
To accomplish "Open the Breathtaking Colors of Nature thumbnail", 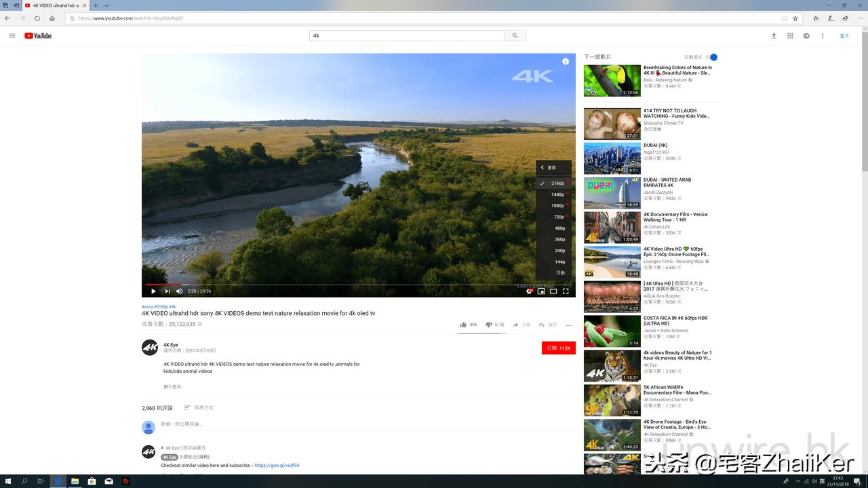I will (612, 81).
